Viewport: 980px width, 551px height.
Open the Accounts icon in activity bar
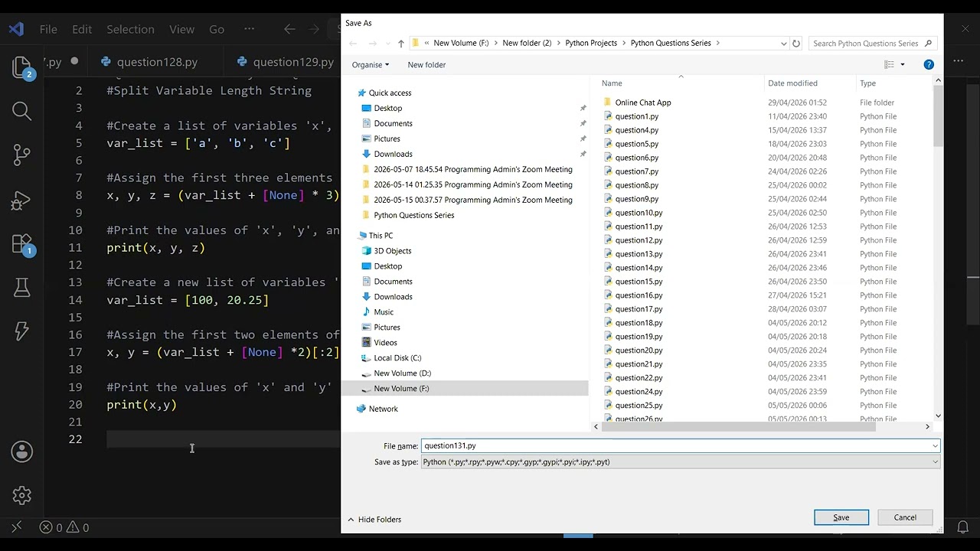[x=22, y=452]
